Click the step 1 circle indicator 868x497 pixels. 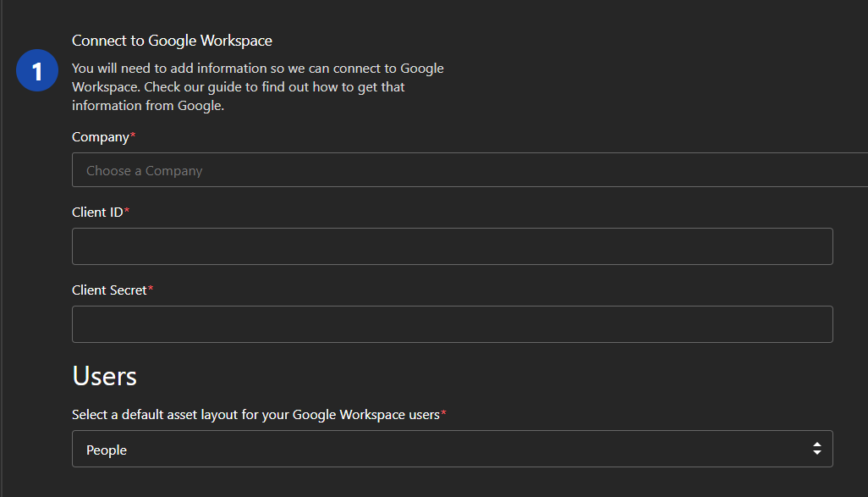coord(36,70)
